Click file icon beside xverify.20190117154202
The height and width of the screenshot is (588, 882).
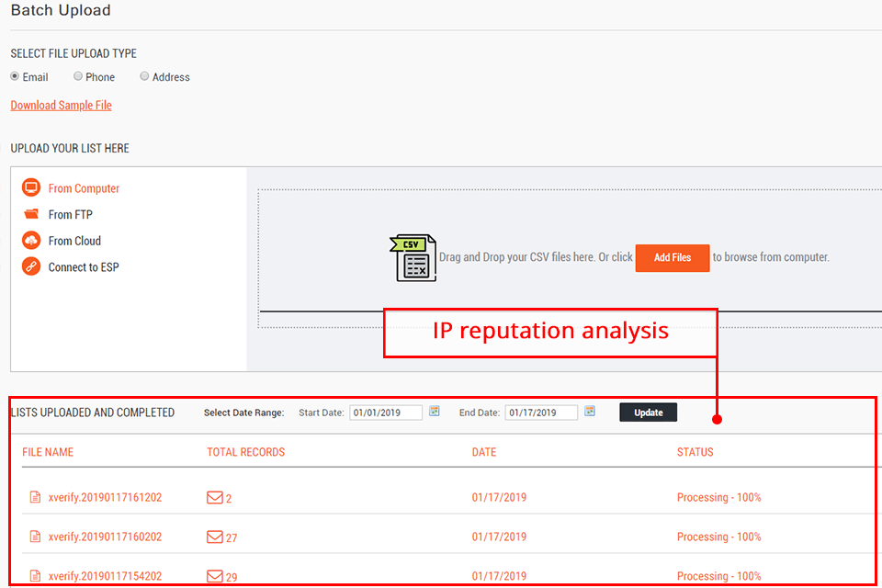click(35, 576)
